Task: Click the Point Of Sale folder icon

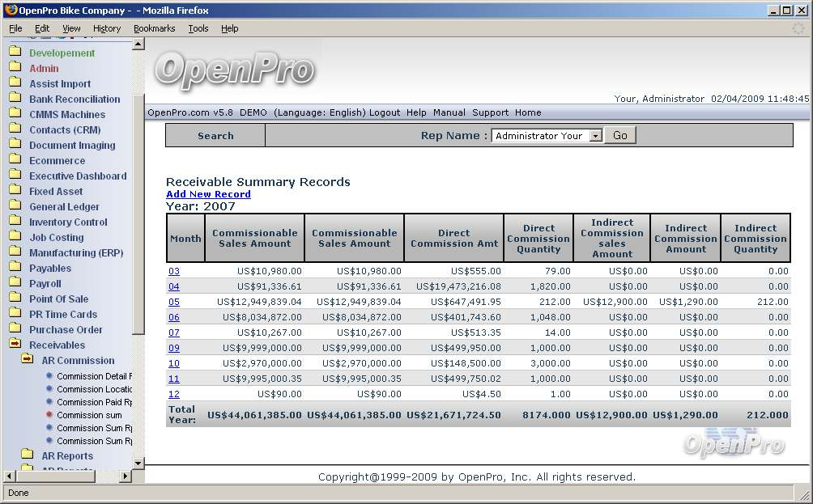Action: coord(15,299)
